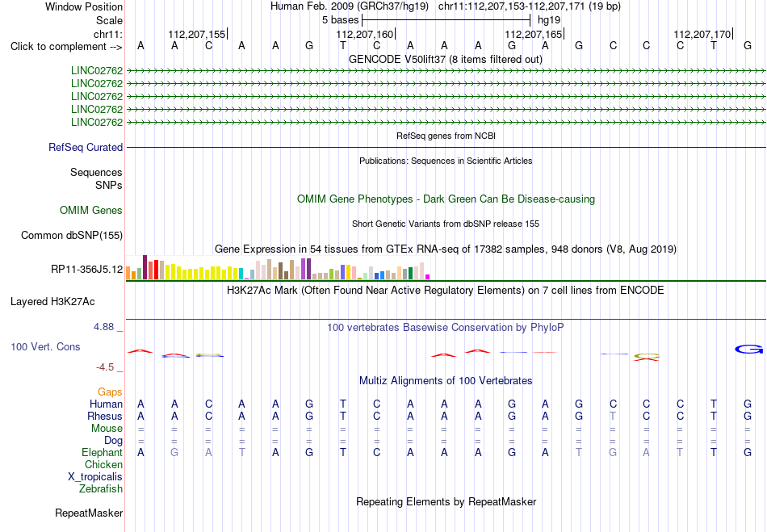The height and width of the screenshot is (532, 767).
Task: Click the tallest maroon GTEx expression bar
Action: (x=145, y=267)
